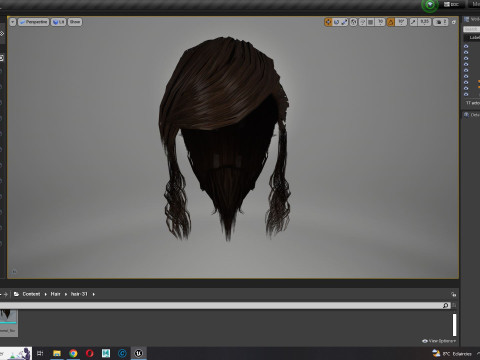Hide topmost actor using eye icon
480x360 pixels.
click(466, 46)
